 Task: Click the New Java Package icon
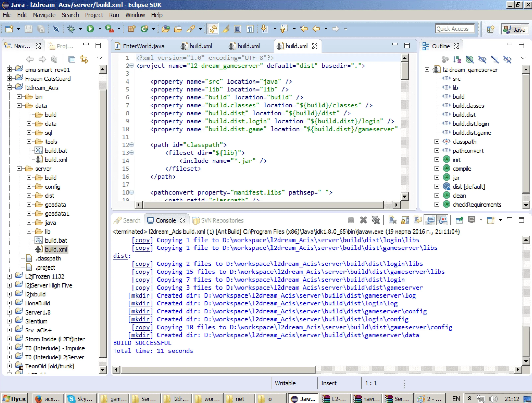click(x=132, y=29)
